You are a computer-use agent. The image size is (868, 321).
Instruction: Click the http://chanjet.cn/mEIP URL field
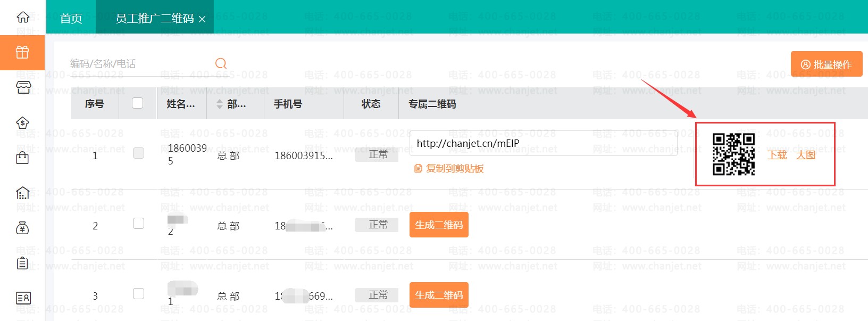coord(544,143)
